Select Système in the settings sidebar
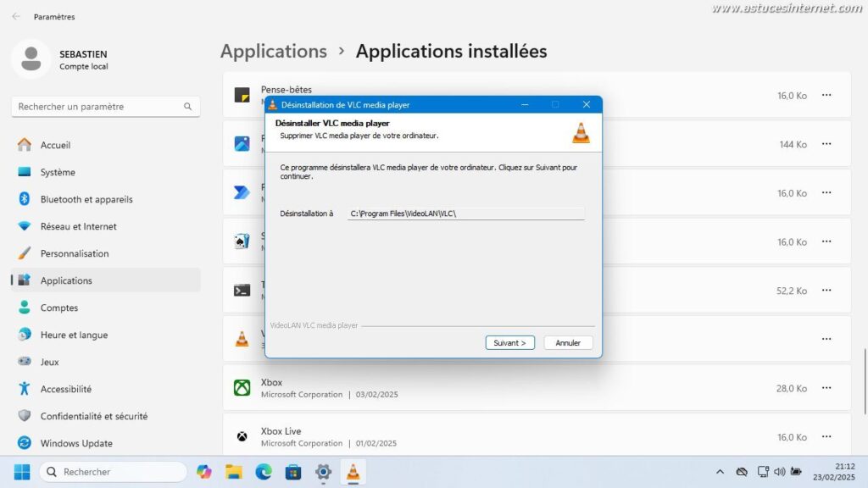868x488 pixels. coord(58,172)
